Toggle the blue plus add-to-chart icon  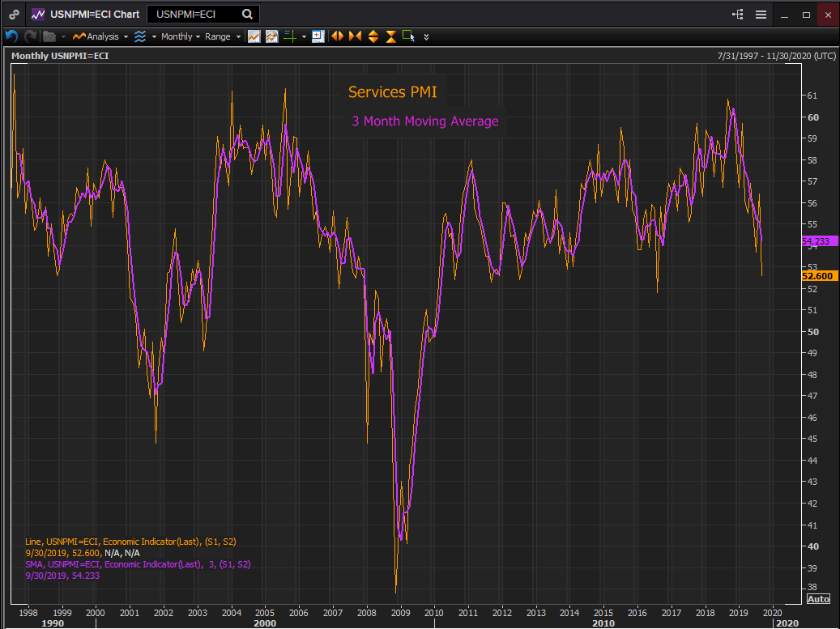click(x=318, y=36)
